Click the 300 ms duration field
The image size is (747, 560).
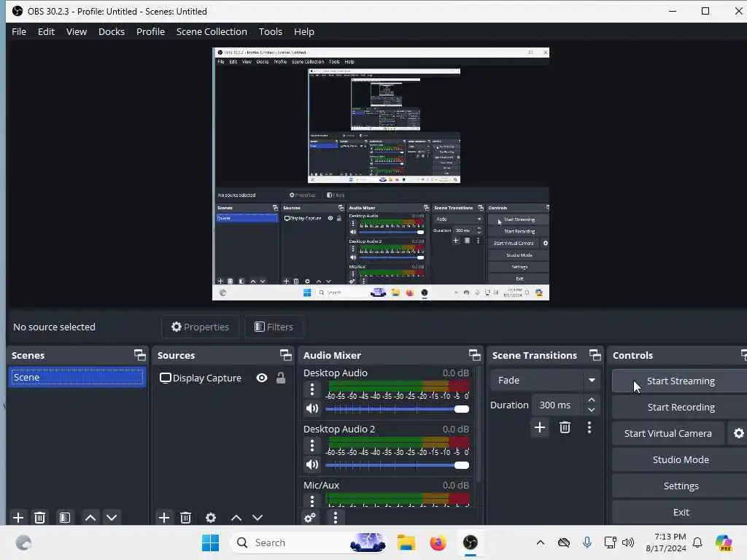557,405
